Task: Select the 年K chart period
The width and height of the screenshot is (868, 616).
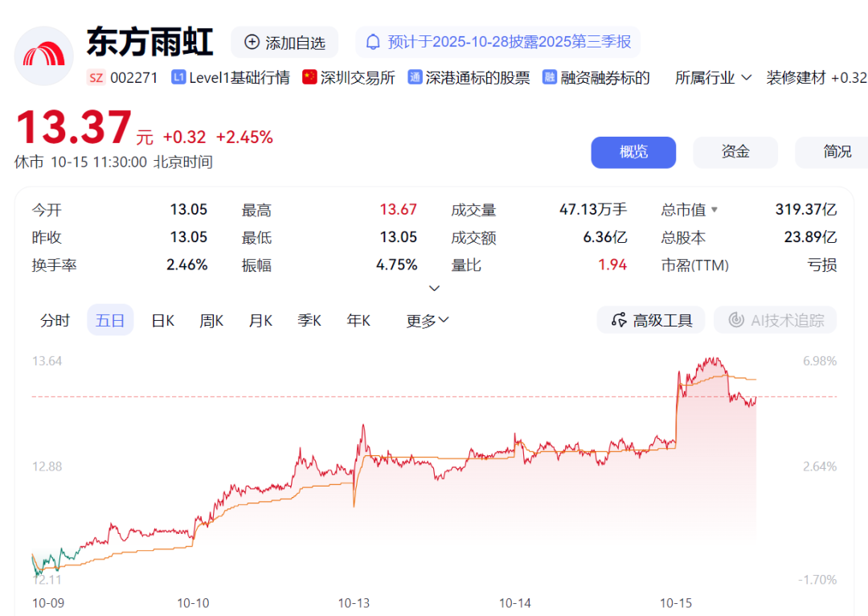Action: tap(358, 320)
